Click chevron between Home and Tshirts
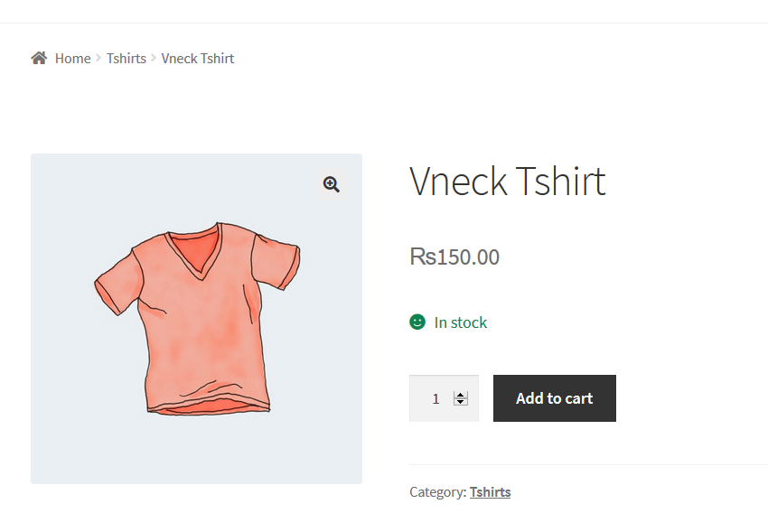The width and height of the screenshot is (768, 532). [98, 58]
